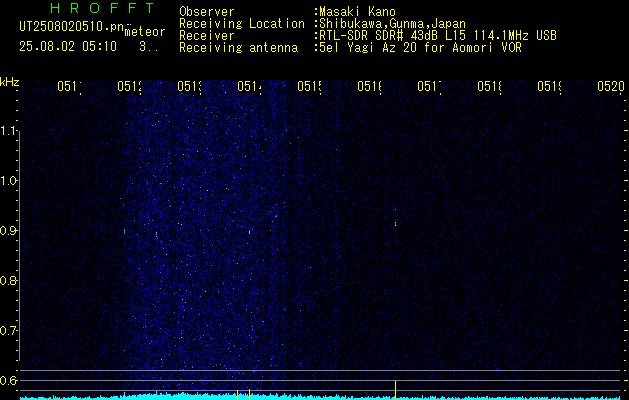629x400 pixels.
Task: Click the red meteor echo near 0516
Action: tap(396, 223)
